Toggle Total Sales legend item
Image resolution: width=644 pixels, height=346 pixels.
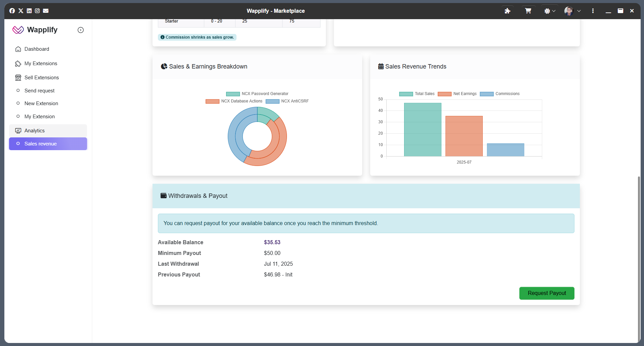click(x=417, y=94)
